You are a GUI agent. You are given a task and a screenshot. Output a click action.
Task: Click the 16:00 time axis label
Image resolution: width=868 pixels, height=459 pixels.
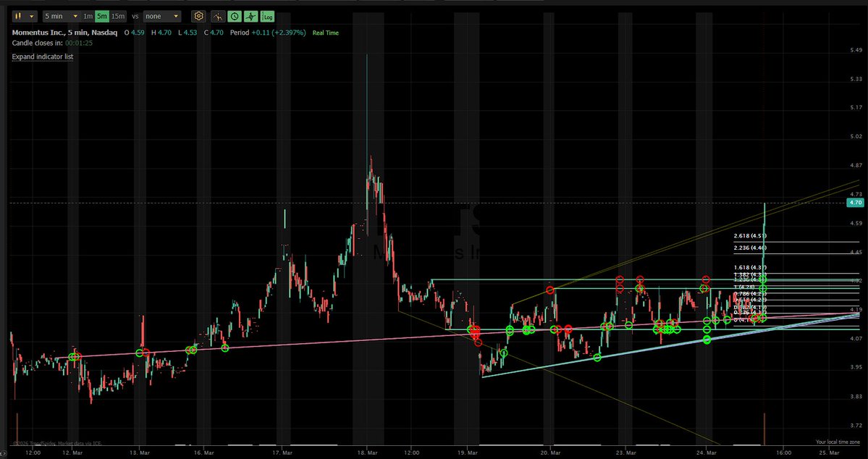point(783,453)
